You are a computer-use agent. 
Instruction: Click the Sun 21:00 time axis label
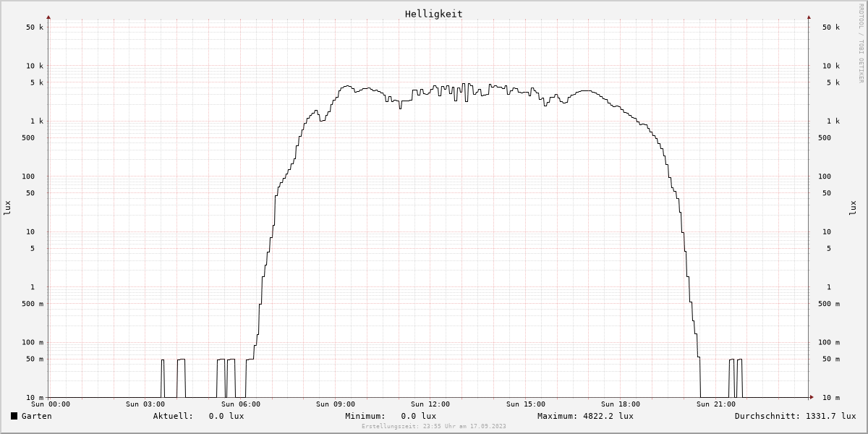pyautogui.click(x=716, y=404)
